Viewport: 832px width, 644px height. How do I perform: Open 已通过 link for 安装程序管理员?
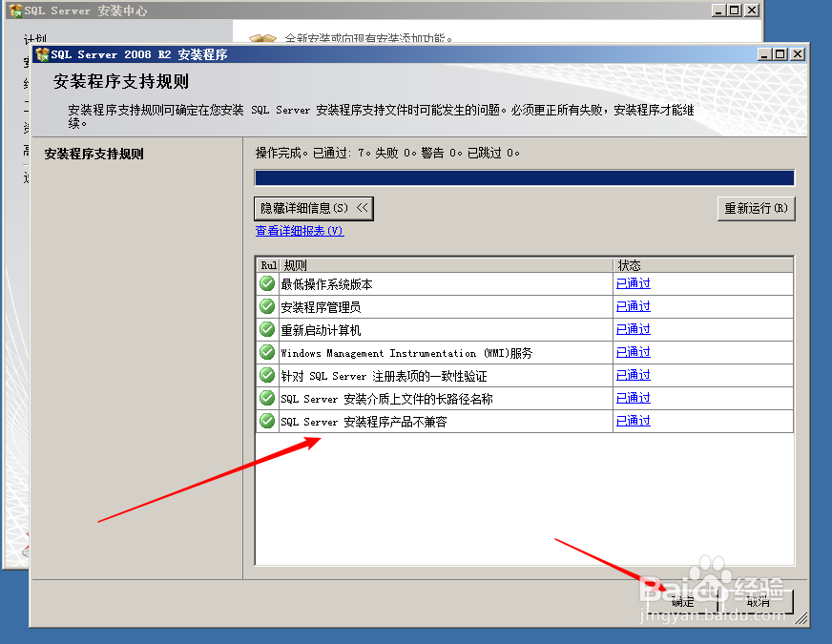633,306
